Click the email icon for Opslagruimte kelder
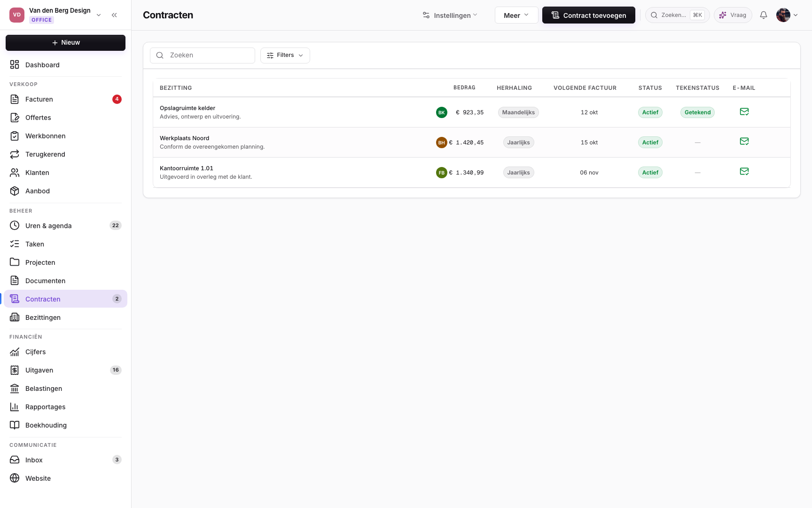 744,111
